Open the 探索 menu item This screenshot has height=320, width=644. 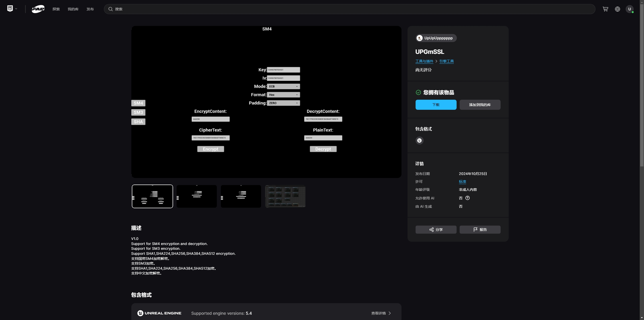click(x=56, y=9)
